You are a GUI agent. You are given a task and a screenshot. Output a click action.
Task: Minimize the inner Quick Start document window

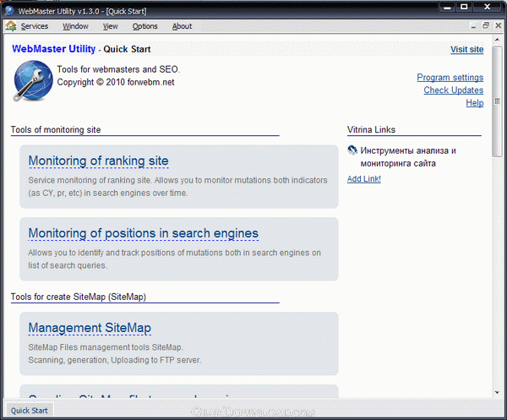pyautogui.click(x=474, y=26)
